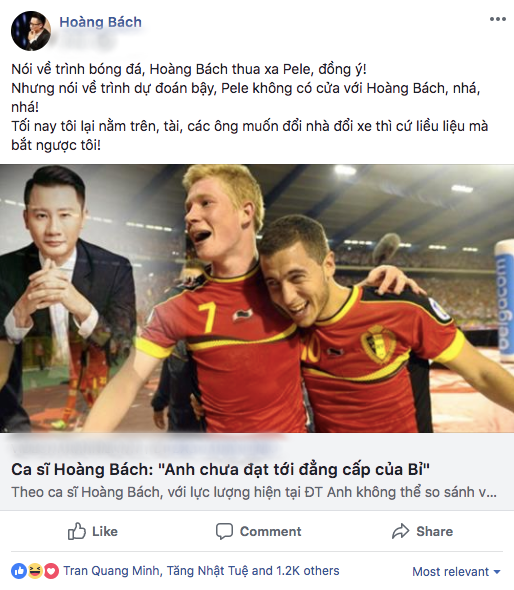This screenshot has height=590, width=514.
Task: View the blue Like reaction emoji
Action: coord(19,571)
